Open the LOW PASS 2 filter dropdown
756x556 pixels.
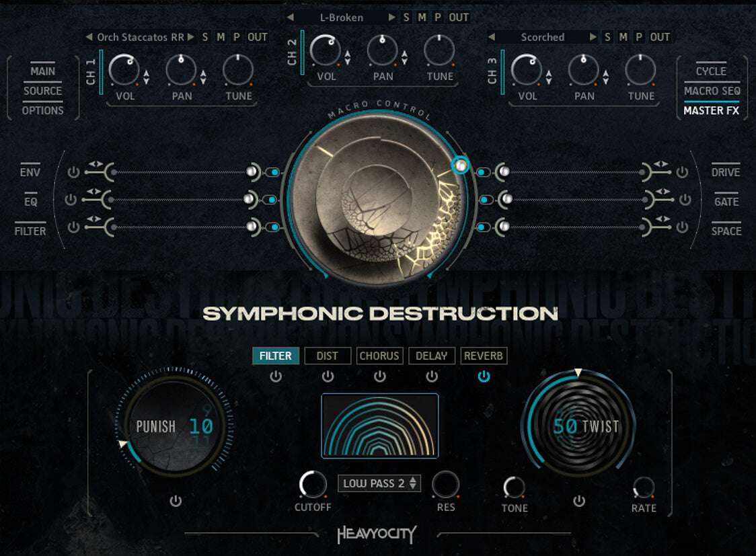(x=379, y=483)
